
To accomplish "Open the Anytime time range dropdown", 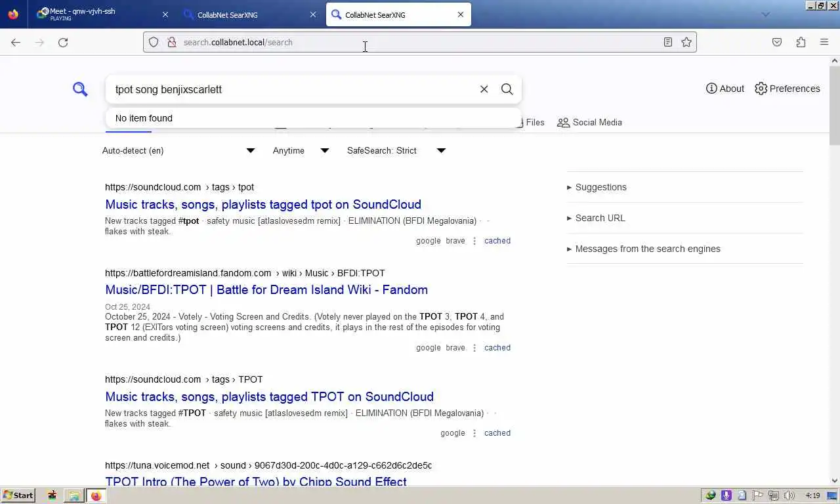I will tap(301, 150).
